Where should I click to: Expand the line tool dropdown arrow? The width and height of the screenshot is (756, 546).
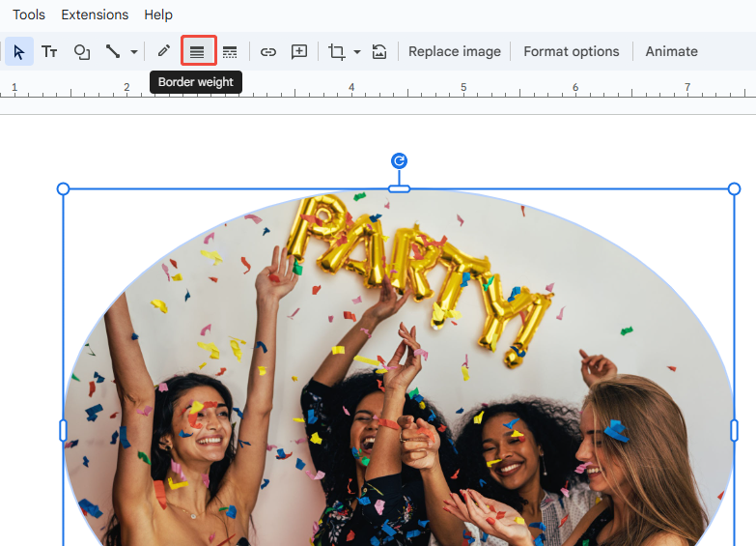coord(134,52)
